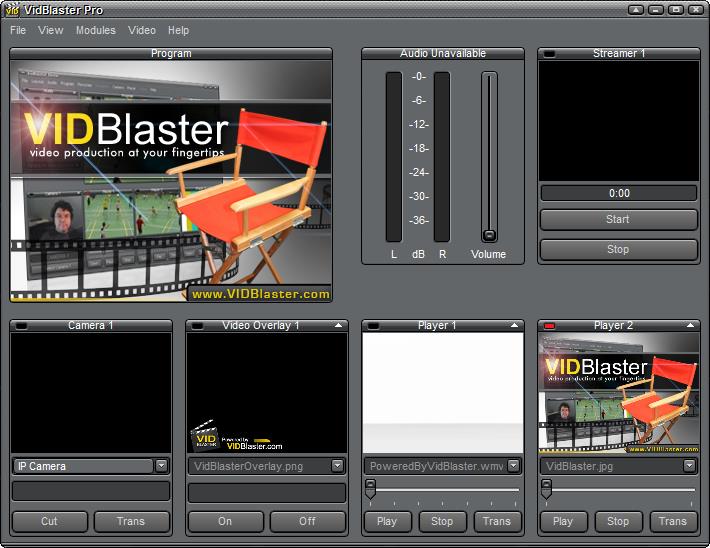Click the Streamer 1 indicator LED

click(x=550, y=54)
